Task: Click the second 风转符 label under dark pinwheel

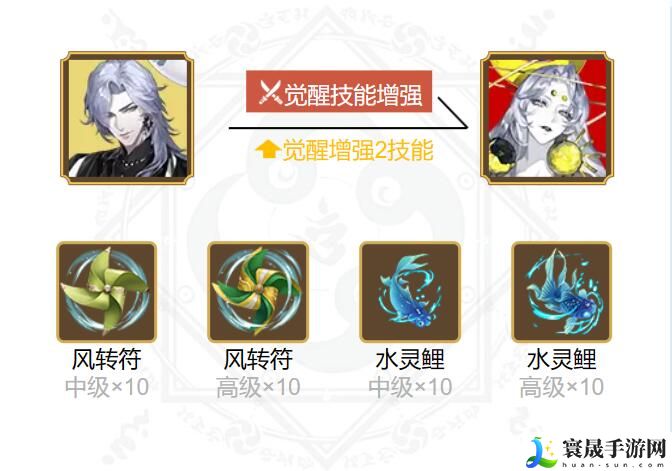Action: (x=258, y=359)
